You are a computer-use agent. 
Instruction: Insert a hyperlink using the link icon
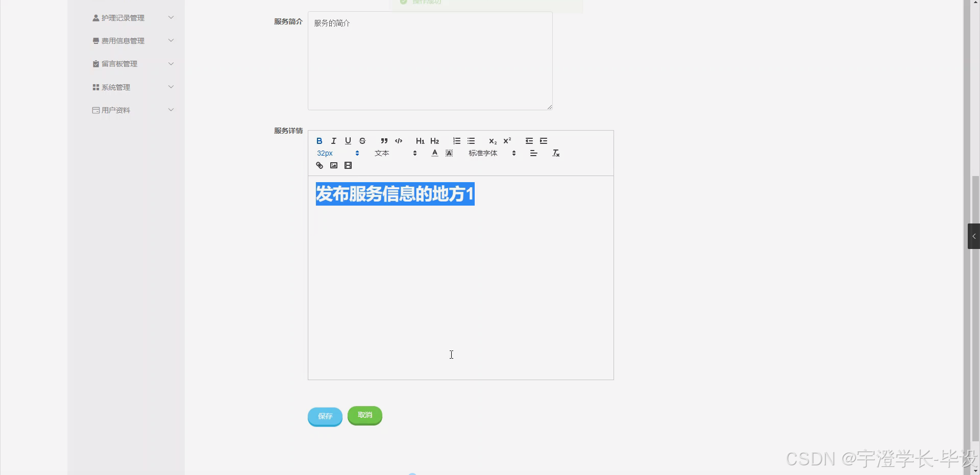click(319, 165)
